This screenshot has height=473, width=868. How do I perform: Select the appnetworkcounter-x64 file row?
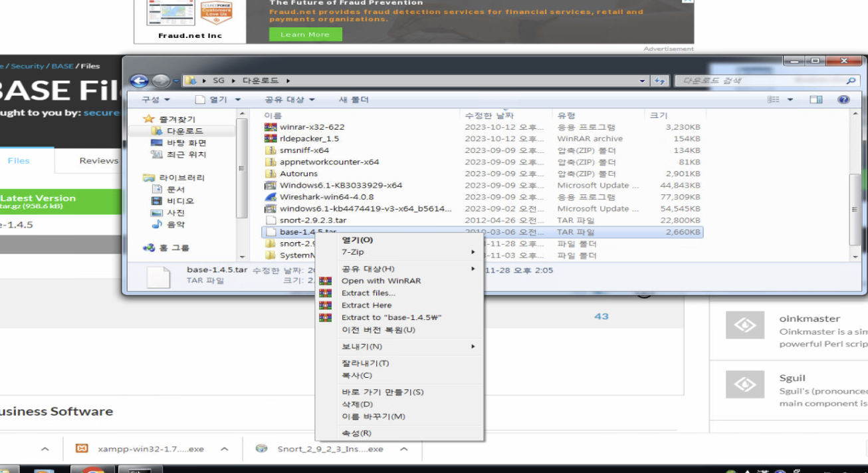coord(483,162)
